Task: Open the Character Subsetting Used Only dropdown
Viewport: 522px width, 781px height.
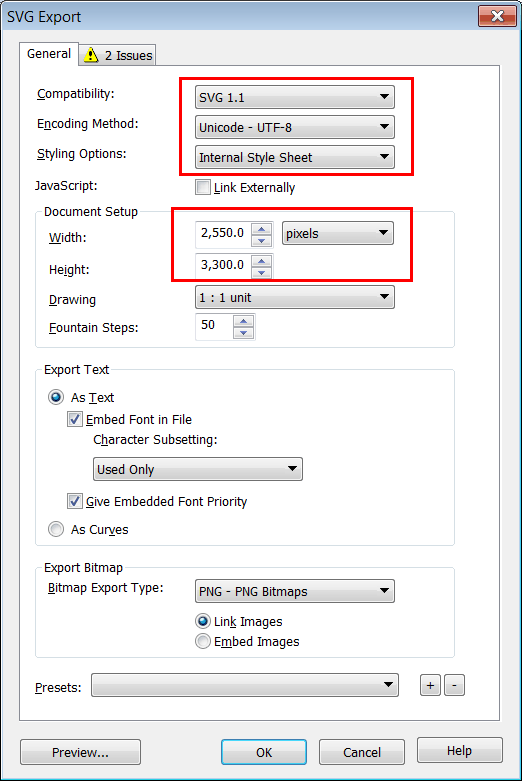Action: pos(198,469)
